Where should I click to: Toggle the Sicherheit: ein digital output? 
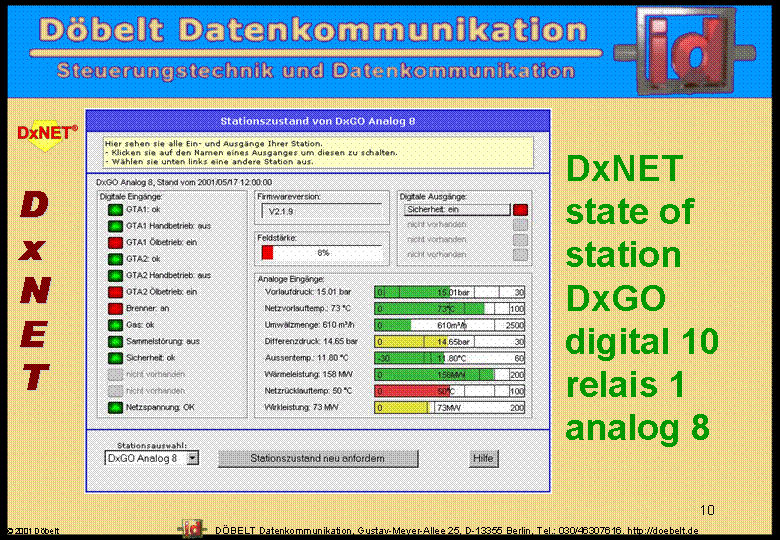(x=457, y=210)
